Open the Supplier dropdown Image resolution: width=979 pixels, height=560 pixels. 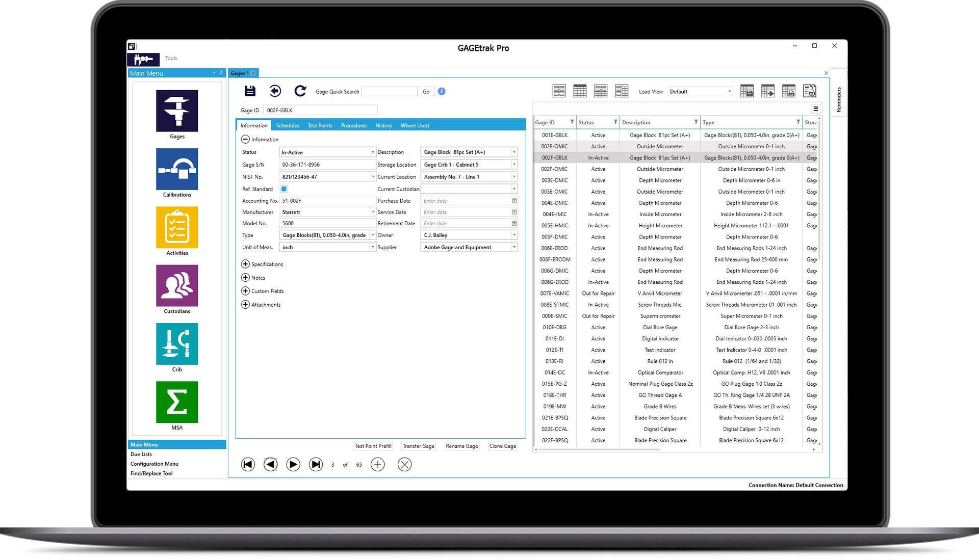click(514, 247)
